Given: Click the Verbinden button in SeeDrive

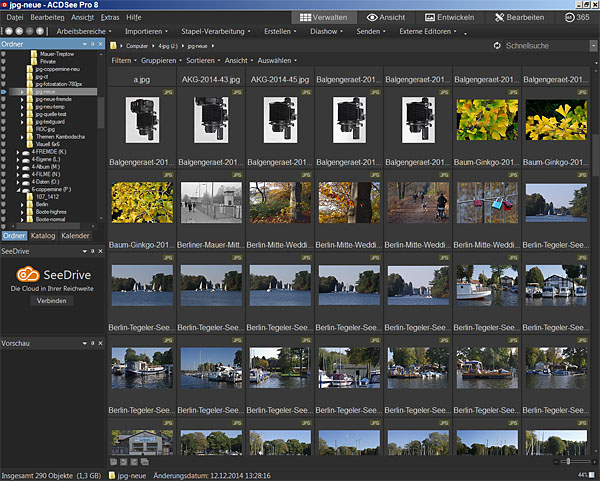Looking at the screenshot, I should [52, 300].
